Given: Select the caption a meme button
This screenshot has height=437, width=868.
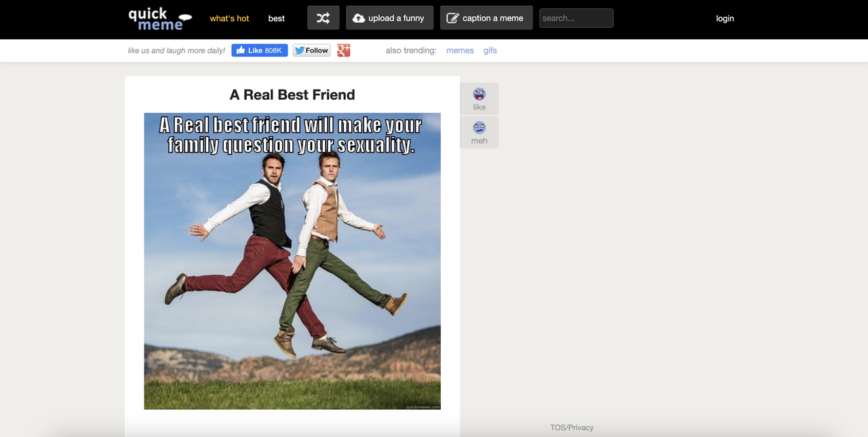Looking at the screenshot, I should (x=486, y=18).
